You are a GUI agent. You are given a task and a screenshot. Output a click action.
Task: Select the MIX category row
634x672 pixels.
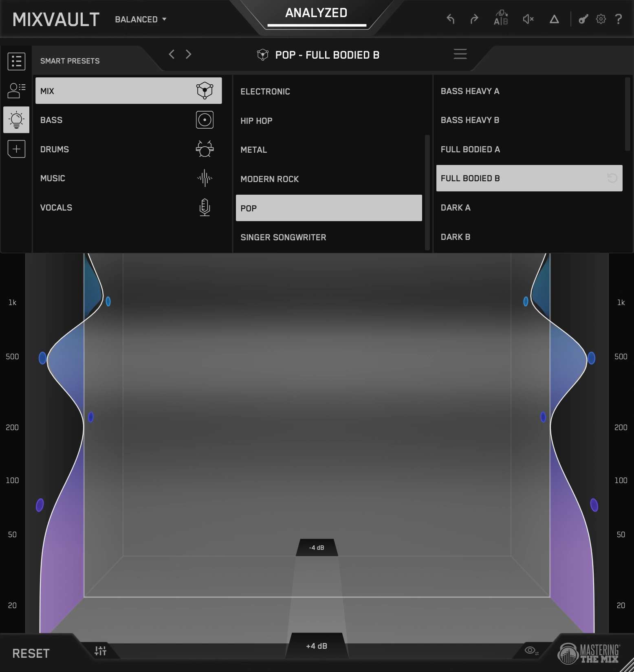(x=129, y=91)
